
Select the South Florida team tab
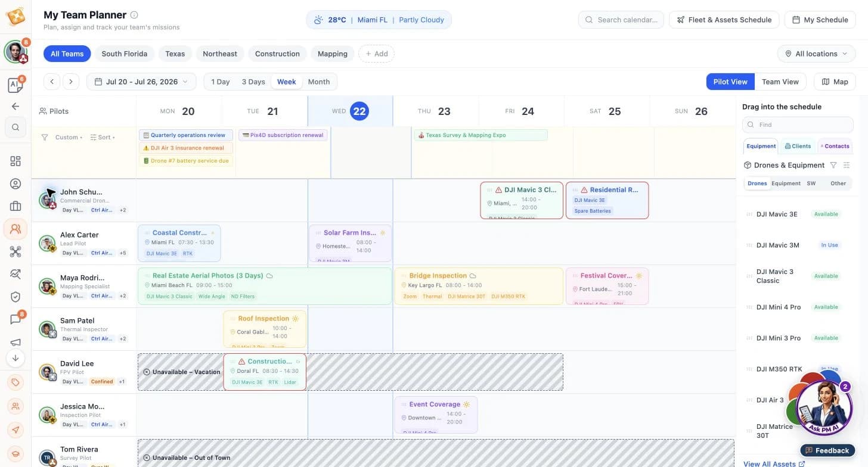(x=124, y=54)
